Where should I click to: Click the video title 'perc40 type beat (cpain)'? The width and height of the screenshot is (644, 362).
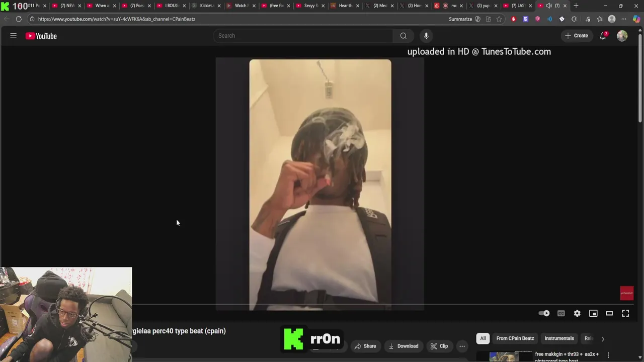179,331
